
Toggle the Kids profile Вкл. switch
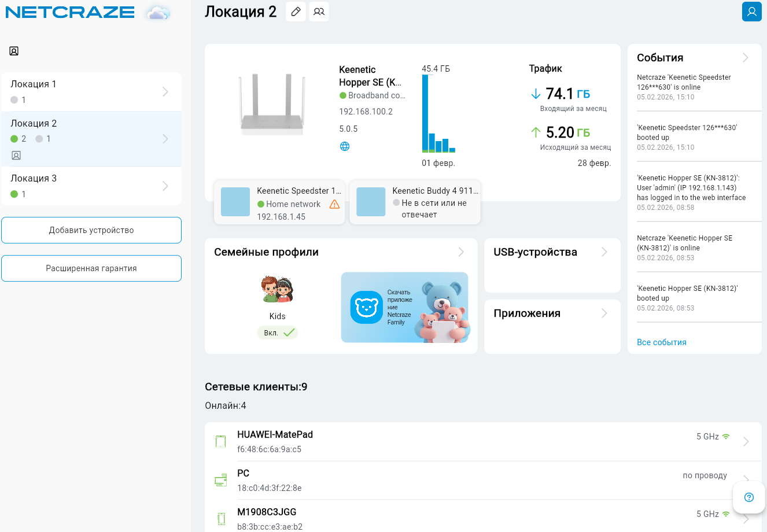tap(277, 332)
